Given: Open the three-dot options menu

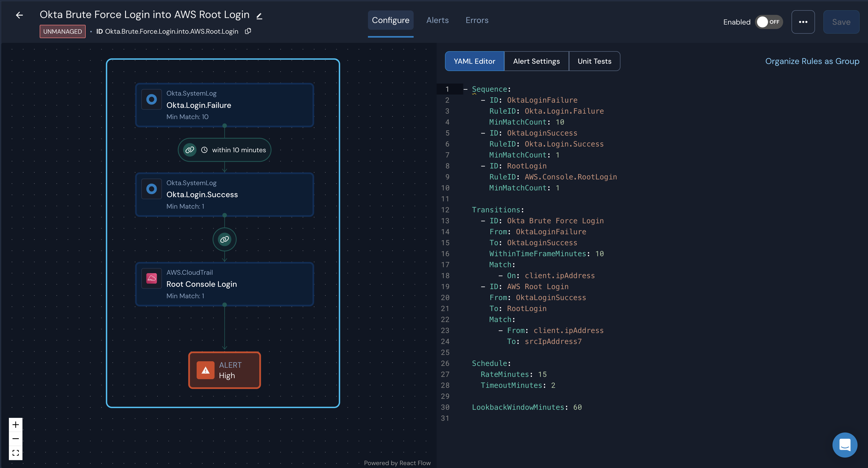Looking at the screenshot, I should pyautogui.click(x=803, y=22).
